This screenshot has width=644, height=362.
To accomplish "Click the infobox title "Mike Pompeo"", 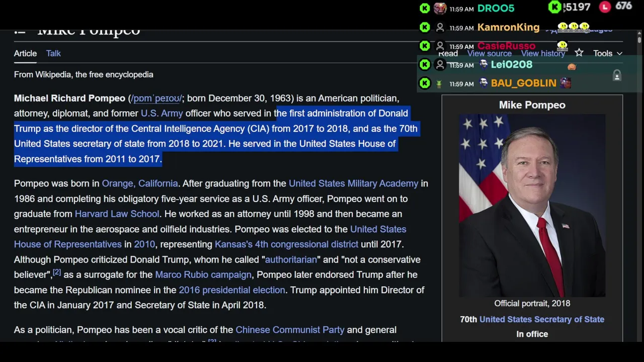I will click(532, 105).
